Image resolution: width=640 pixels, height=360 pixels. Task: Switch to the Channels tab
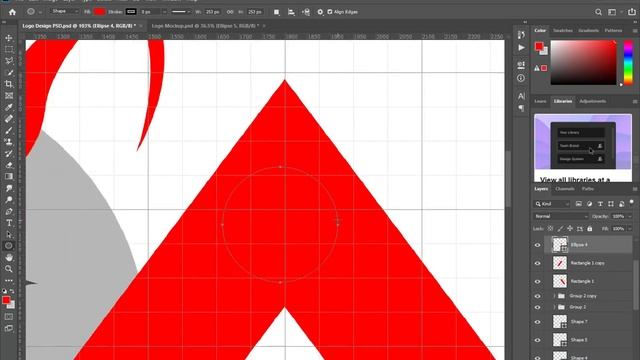(565, 189)
